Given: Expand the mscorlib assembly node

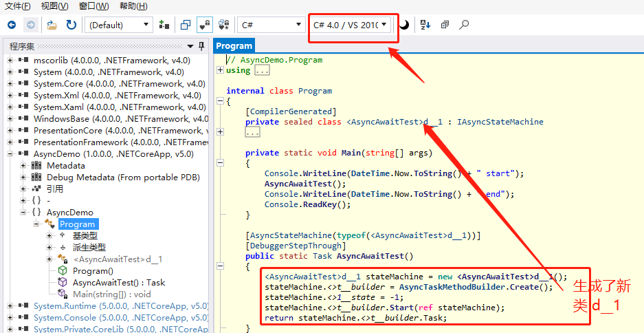Looking at the screenshot, I should 10,61.
